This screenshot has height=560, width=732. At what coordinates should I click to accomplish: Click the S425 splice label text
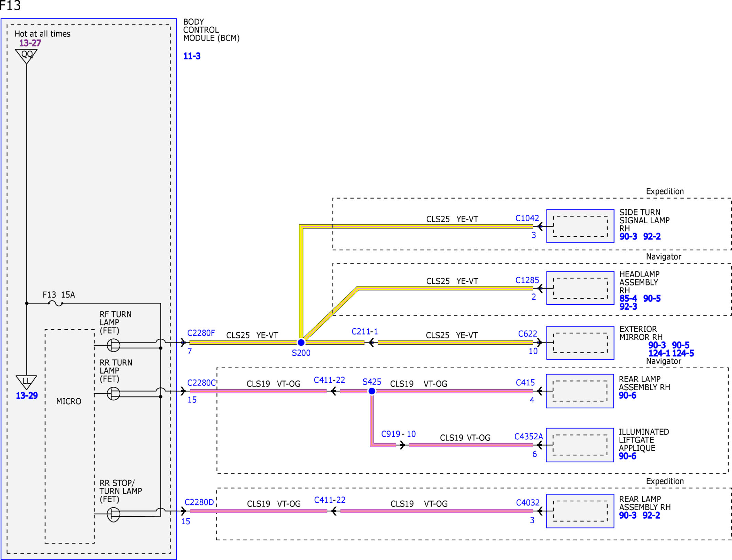click(372, 382)
